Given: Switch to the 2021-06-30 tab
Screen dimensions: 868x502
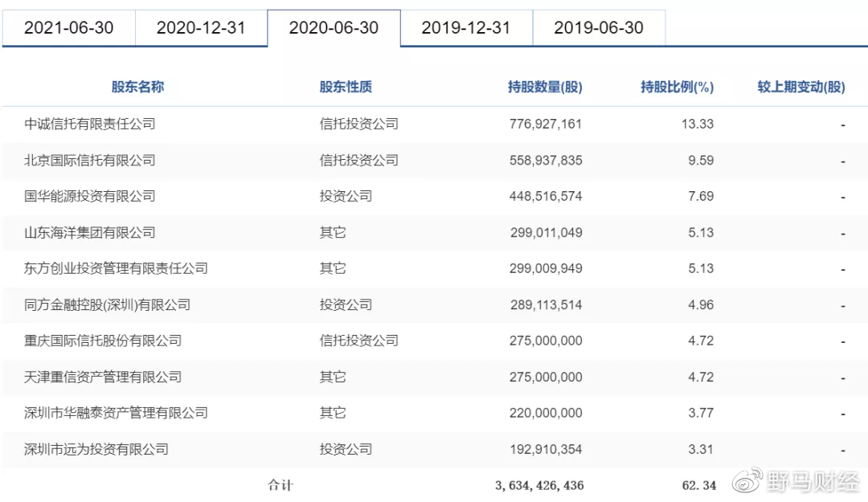Looking at the screenshot, I should tap(68, 27).
